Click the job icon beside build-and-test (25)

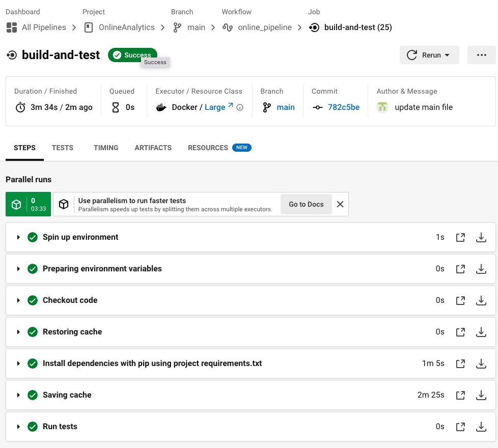click(314, 27)
